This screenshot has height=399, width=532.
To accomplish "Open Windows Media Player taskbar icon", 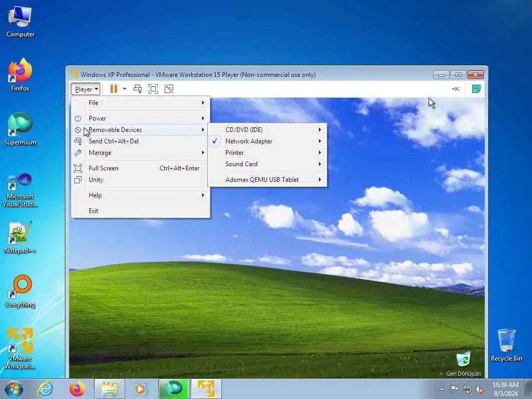I will click(x=140, y=389).
